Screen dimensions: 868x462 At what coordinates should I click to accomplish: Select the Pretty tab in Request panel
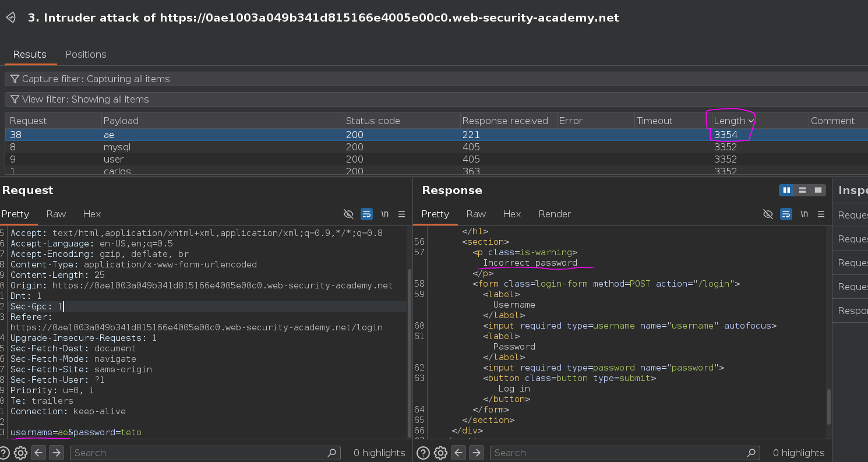click(x=16, y=214)
